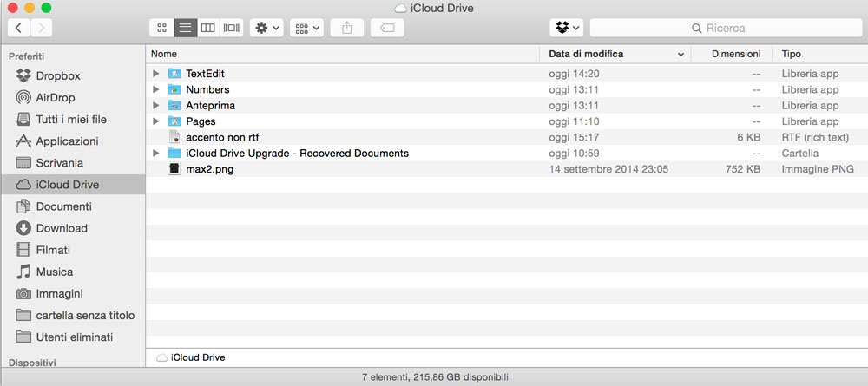Select the "accento non rtf" file name
868x386 pixels.
tap(222, 137)
